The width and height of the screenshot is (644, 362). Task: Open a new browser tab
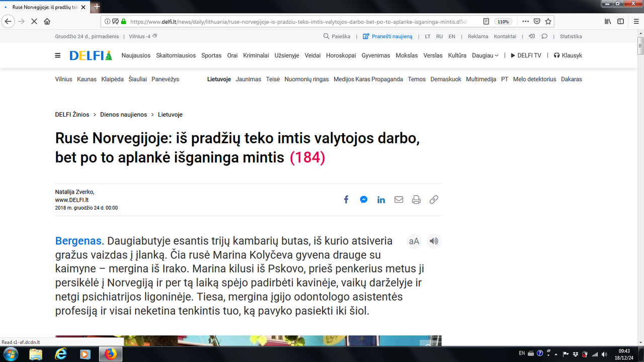pos(97,7)
